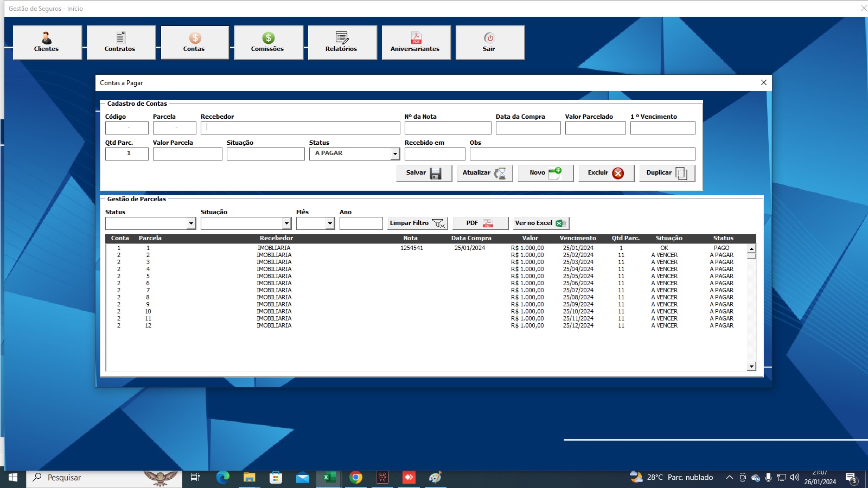Open the Situação filter dropdown
Screen dimensions: 868x488
286,223
